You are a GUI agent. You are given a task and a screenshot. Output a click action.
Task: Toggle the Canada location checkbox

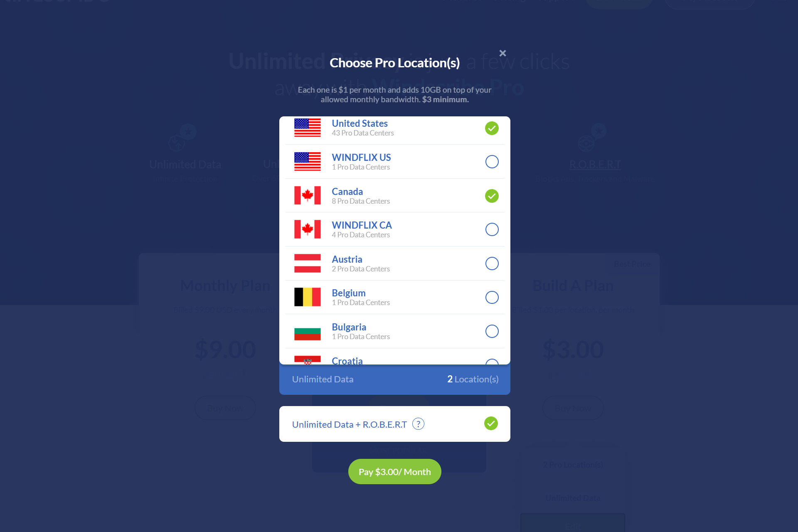click(x=492, y=195)
